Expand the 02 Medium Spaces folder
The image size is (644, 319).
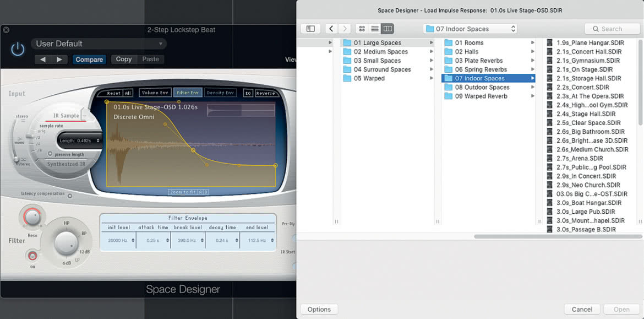431,52
